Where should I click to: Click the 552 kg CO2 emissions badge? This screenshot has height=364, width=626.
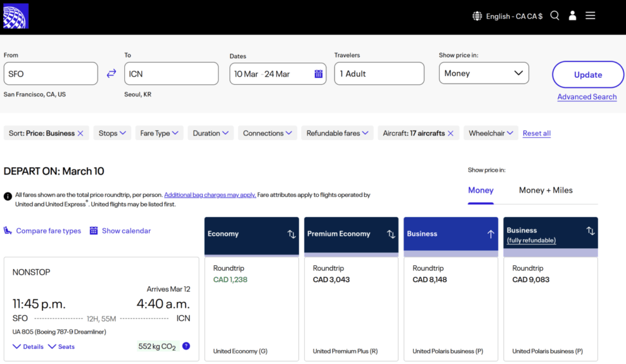[157, 346]
